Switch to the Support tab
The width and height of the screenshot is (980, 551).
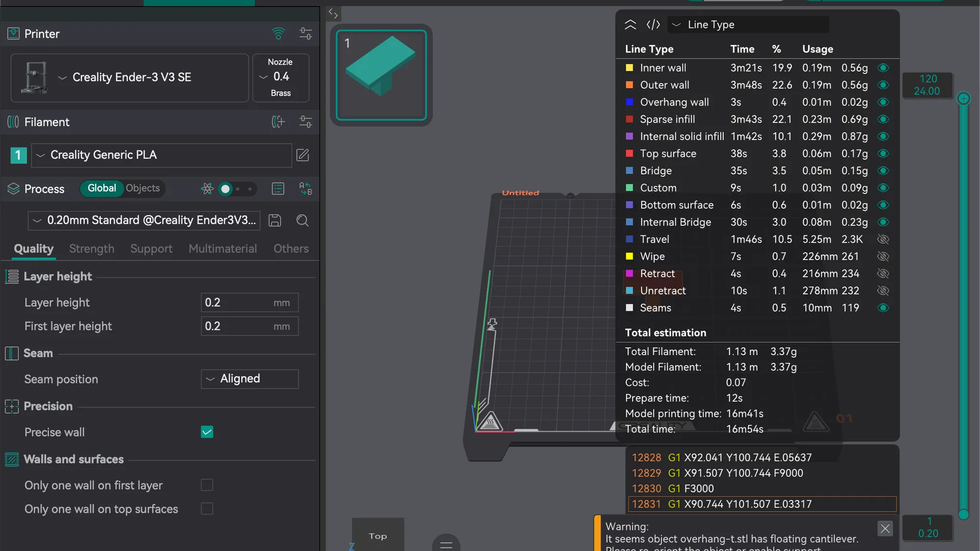click(x=151, y=249)
